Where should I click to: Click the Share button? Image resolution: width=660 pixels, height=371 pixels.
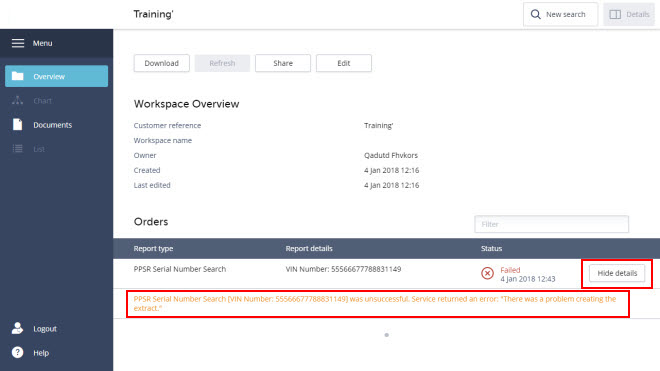pyautogui.click(x=283, y=63)
